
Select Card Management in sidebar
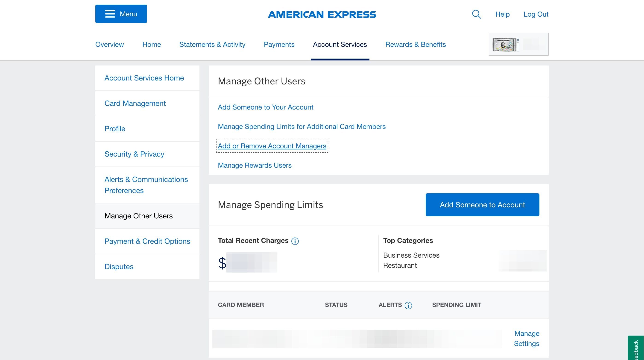[135, 103]
